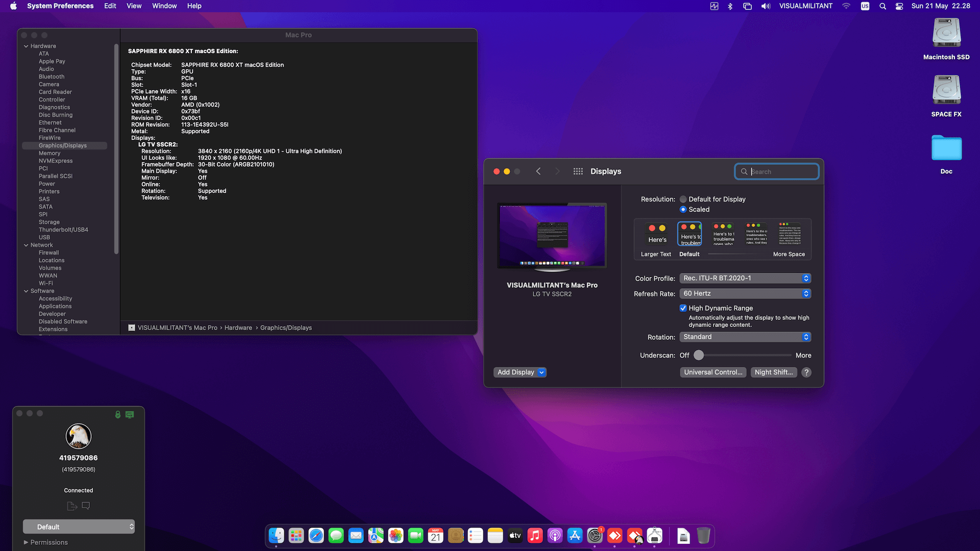Open Macintosh SSD drive on desktop

[x=946, y=40]
